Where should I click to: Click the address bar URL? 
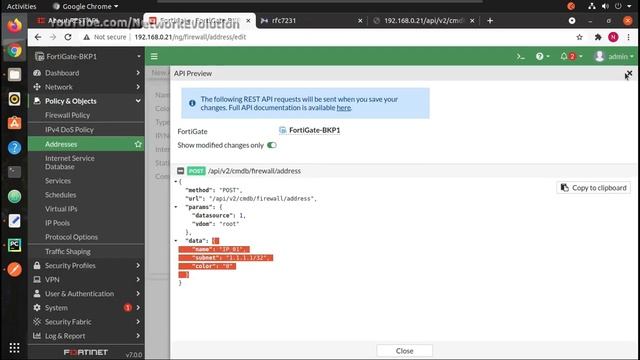pos(190,37)
